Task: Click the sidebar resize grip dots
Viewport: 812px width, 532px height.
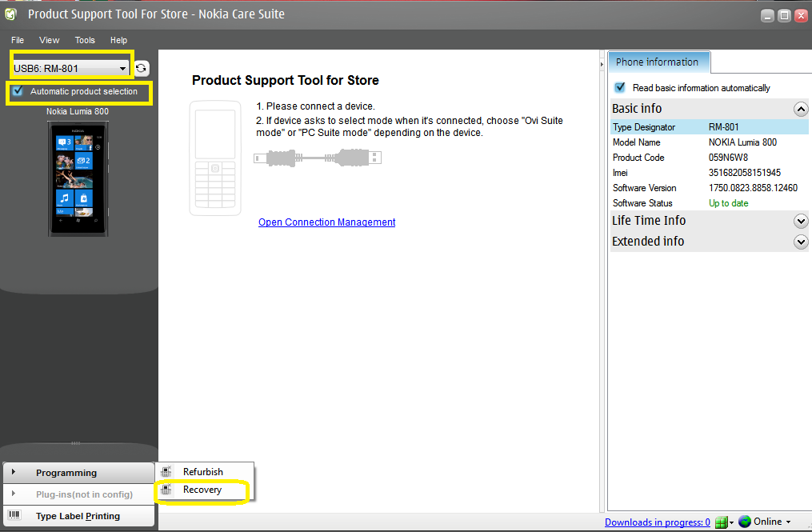Action: tap(76, 443)
